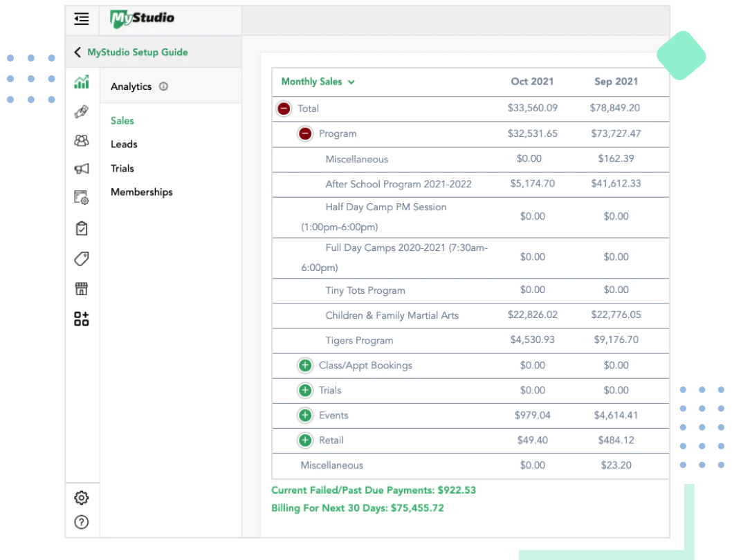Select Memberships in the Analytics menu
Screen dimensions: 732x560
coord(141,192)
